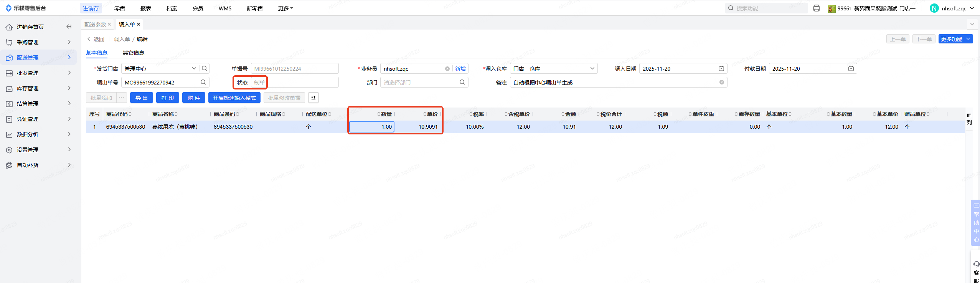The height and width of the screenshot is (283, 980).
Task: Clear the 备注 field with x icon
Action: click(x=722, y=82)
